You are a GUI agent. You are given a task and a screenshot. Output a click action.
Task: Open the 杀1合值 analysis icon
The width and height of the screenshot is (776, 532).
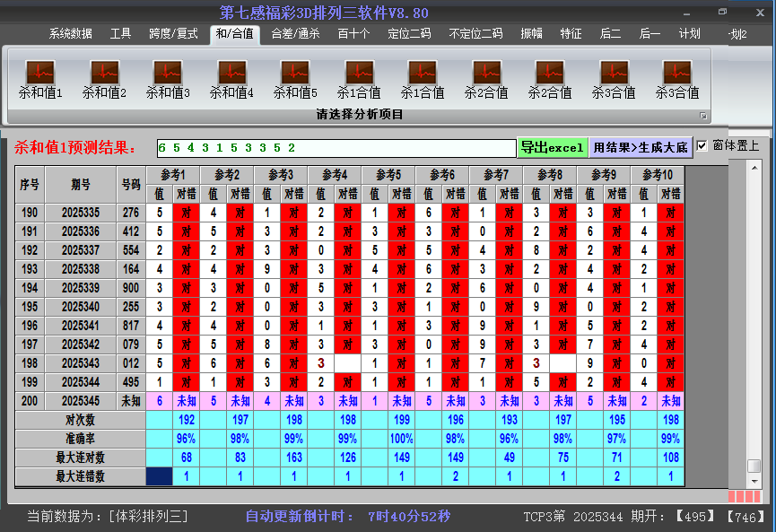[359, 73]
